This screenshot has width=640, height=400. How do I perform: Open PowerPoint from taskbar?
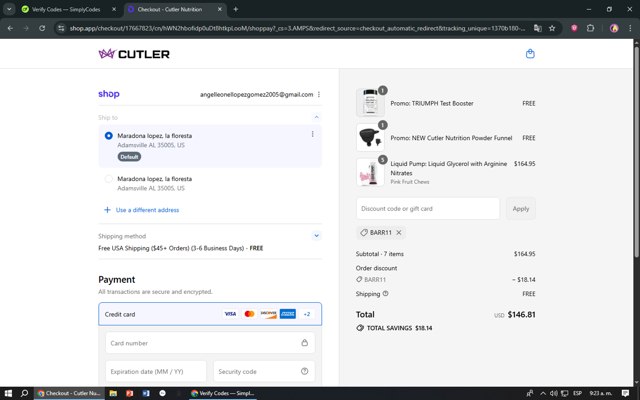pos(129,393)
